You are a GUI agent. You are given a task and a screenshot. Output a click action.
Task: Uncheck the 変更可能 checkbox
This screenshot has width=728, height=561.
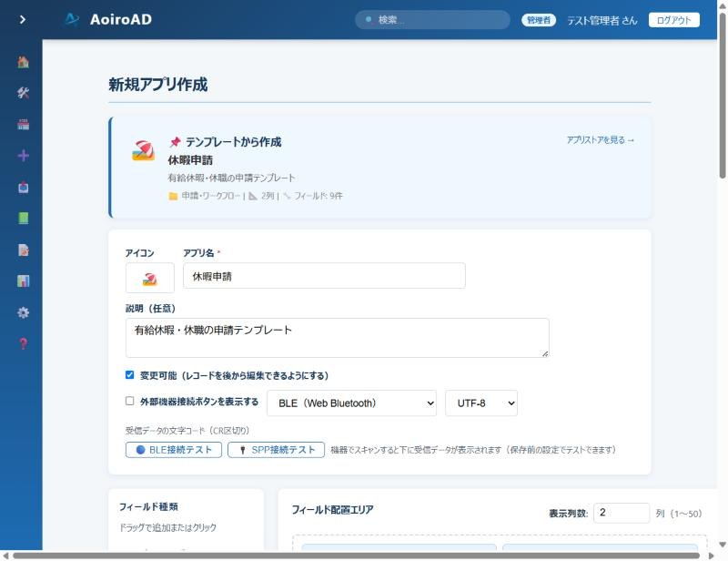(129, 374)
